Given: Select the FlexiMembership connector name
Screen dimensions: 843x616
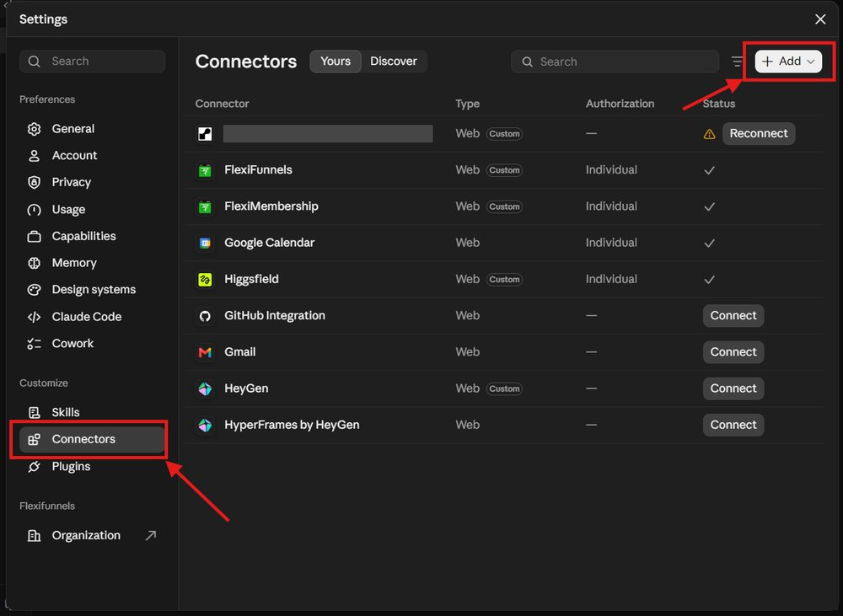Looking at the screenshot, I should pyautogui.click(x=271, y=206).
